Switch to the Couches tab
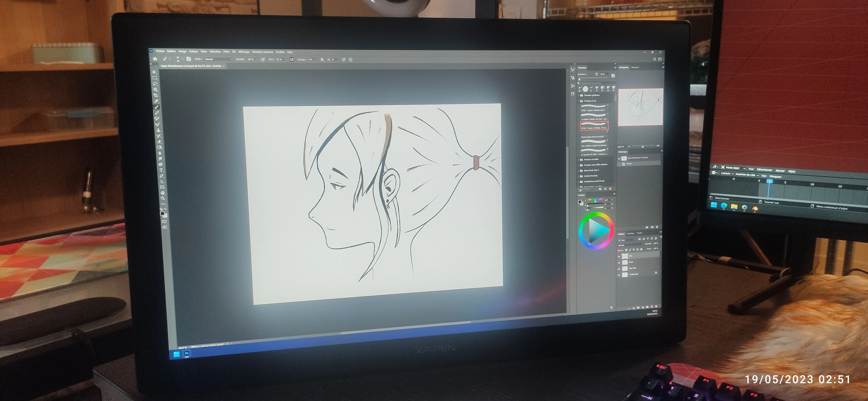 click(x=630, y=233)
